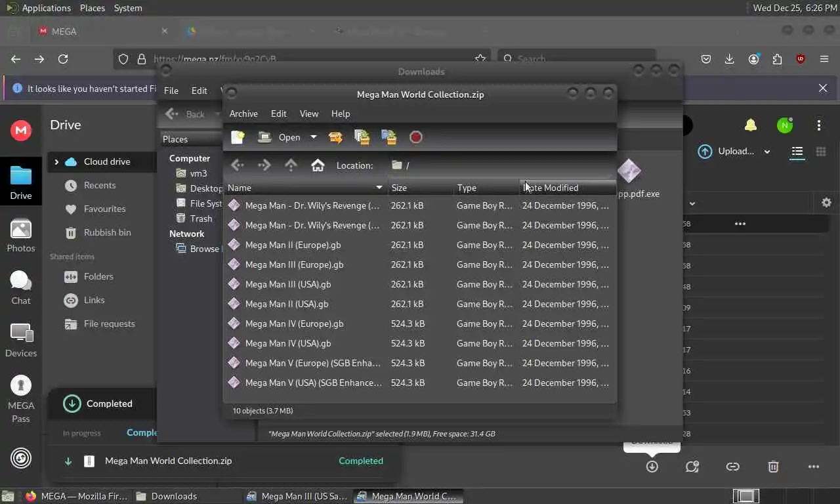The image size is (840, 504).
Task: Open Recents in MEGA sidebar
Action: (100, 185)
